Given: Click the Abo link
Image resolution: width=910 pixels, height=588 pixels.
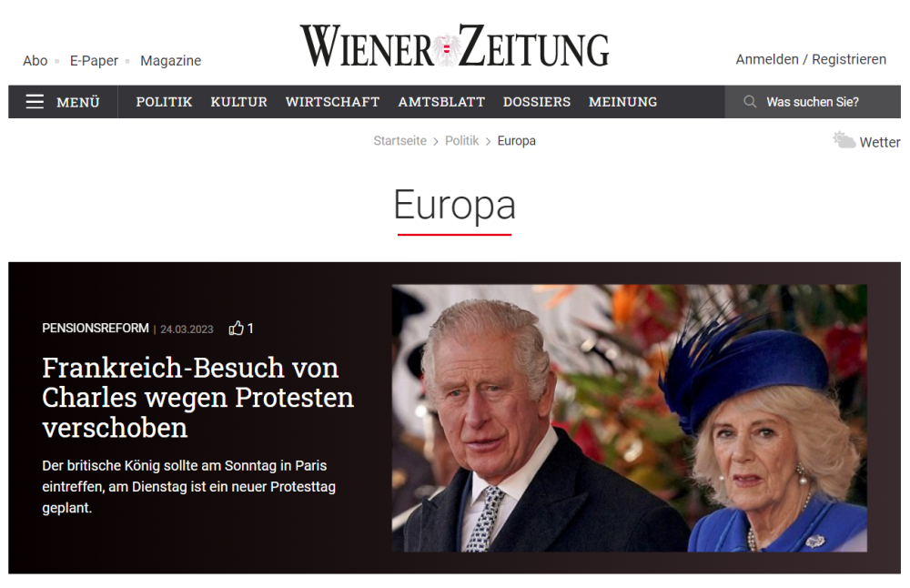Looking at the screenshot, I should tap(35, 60).
